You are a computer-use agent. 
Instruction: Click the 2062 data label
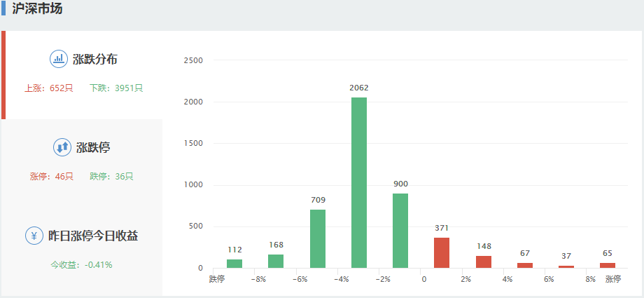pos(359,88)
